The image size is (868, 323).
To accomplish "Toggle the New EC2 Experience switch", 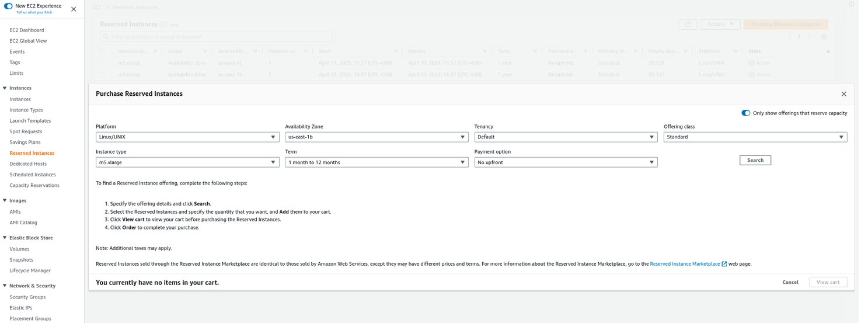I will click(x=8, y=6).
